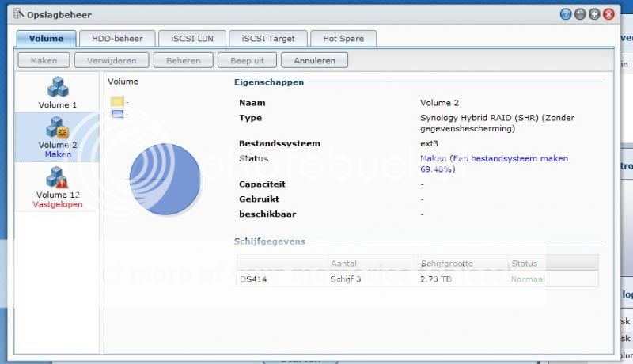Click the Beep uit button
The image size is (633, 364).
pos(248,60)
